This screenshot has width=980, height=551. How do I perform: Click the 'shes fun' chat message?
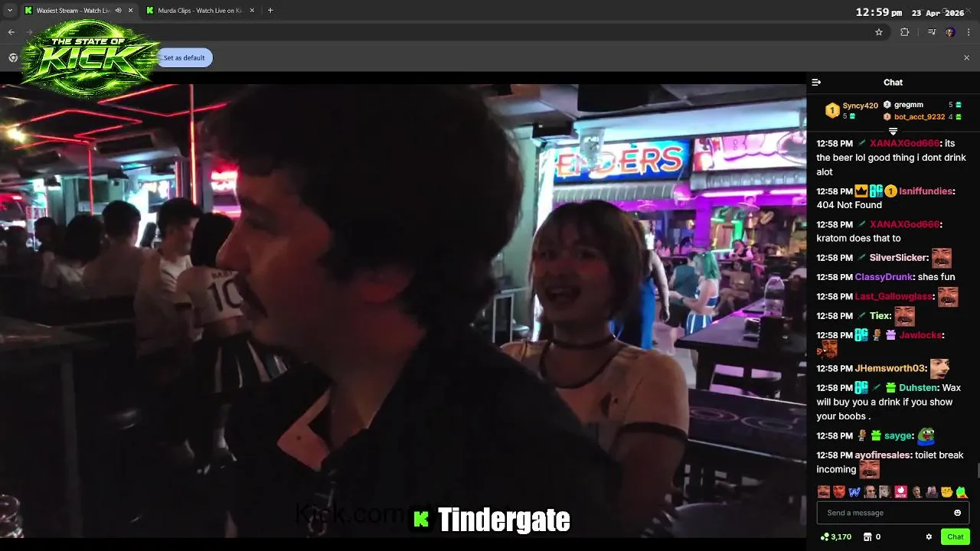click(936, 277)
